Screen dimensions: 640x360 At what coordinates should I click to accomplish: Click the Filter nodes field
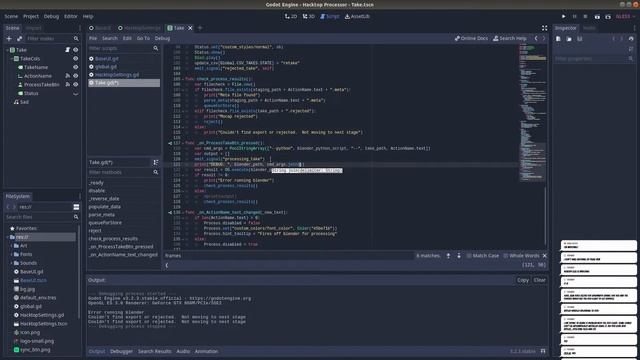[53, 38]
